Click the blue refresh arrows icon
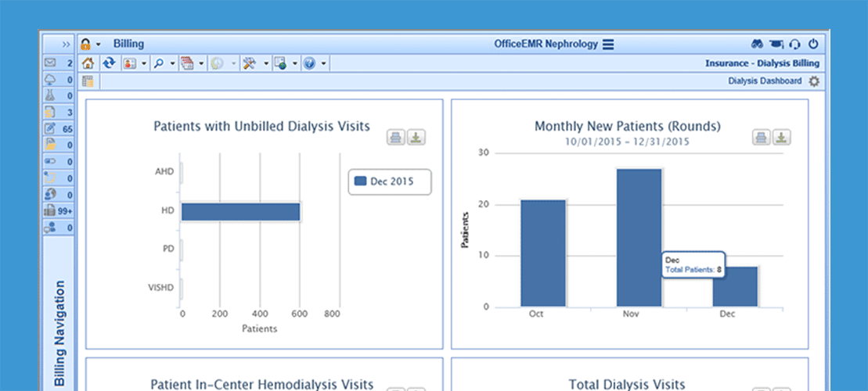The image size is (868, 391). pyautogui.click(x=109, y=63)
